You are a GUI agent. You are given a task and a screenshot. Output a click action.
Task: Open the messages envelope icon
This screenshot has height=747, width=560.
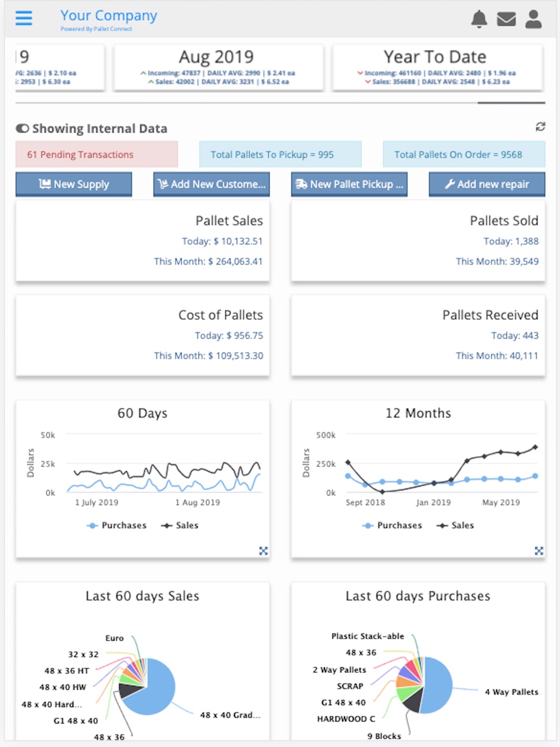click(x=506, y=20)
